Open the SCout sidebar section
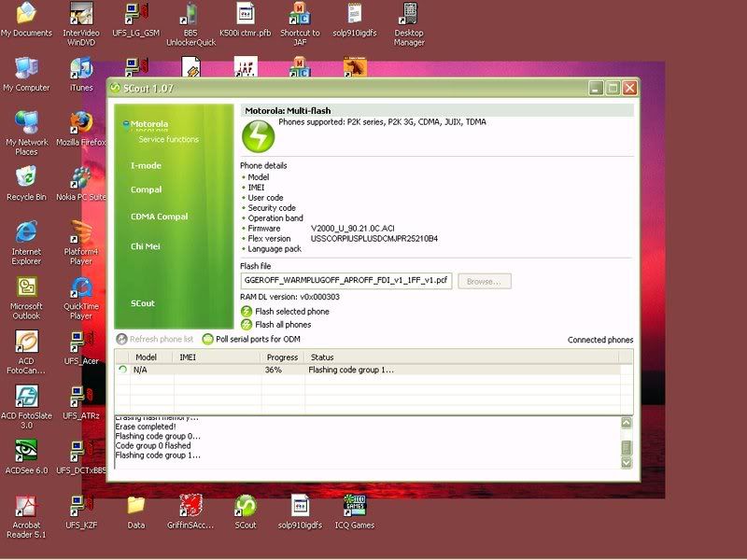Image resolution: width=747 pixels, height=560 pixels. [143, 303]
